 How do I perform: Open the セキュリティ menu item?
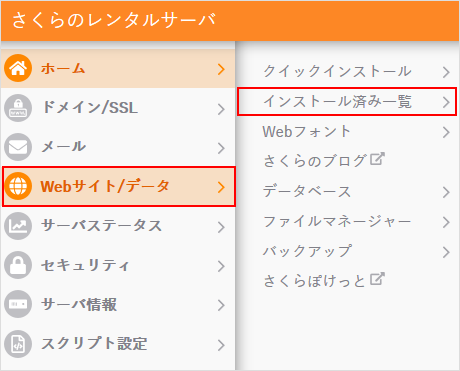click(118, 265)
